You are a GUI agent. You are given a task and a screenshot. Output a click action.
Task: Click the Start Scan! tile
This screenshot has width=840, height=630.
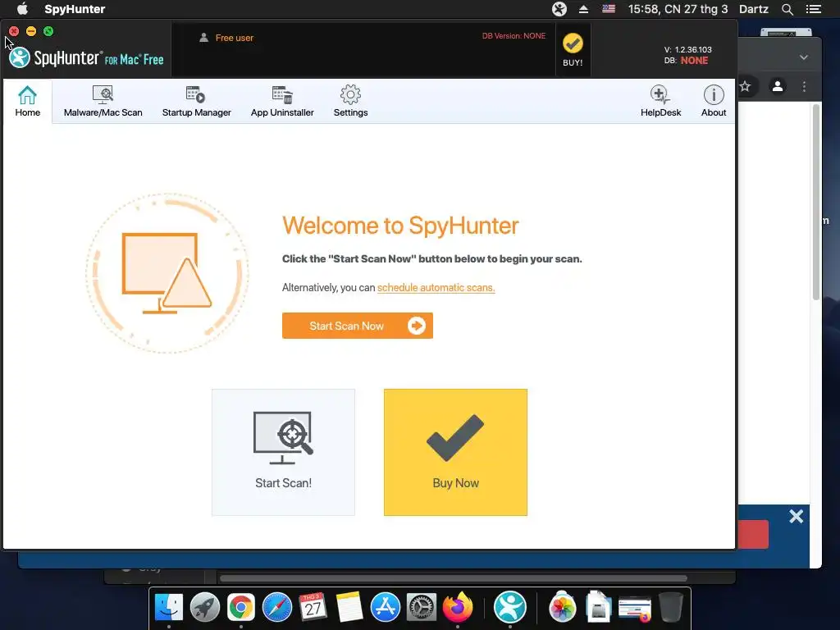click(283, 452)
